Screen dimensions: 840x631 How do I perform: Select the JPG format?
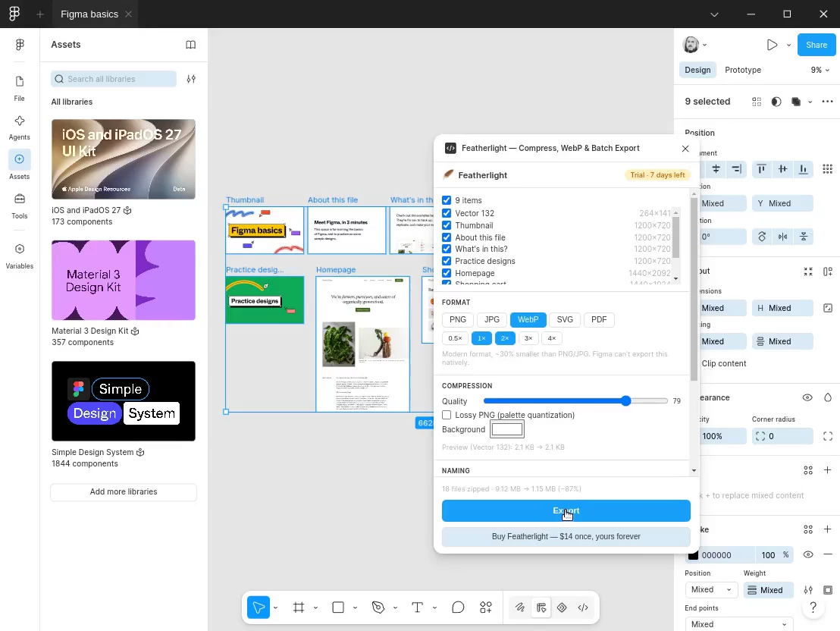pos(492,319)
